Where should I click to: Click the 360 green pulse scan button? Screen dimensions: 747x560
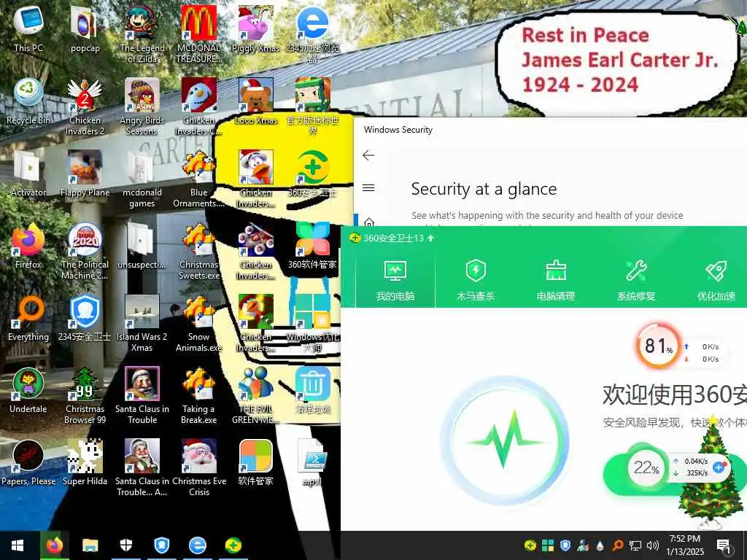click(x=506, y=440)
